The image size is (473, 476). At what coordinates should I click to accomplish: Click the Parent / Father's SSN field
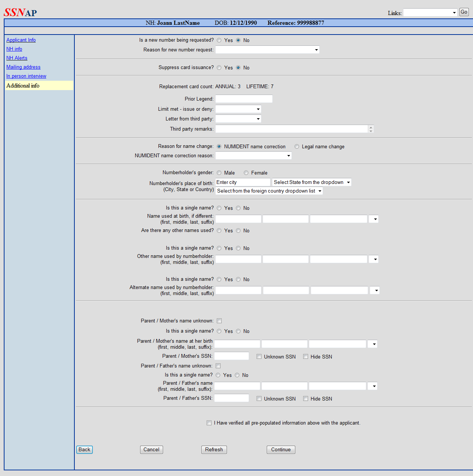(231, 398)
